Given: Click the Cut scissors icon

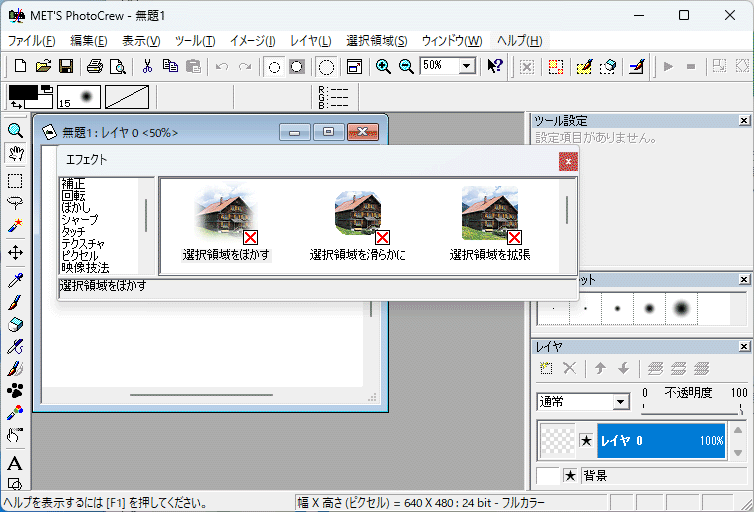Looking at the screenshot, I should click(x=147, y=66).
